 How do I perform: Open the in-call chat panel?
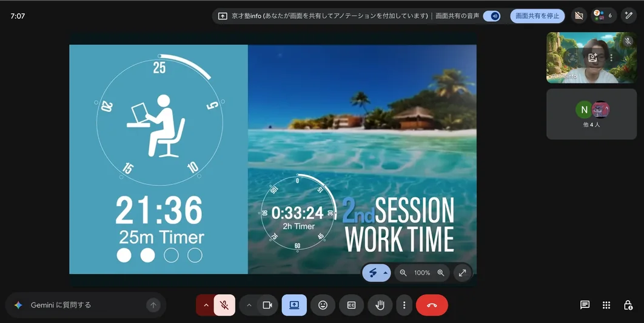585,305
